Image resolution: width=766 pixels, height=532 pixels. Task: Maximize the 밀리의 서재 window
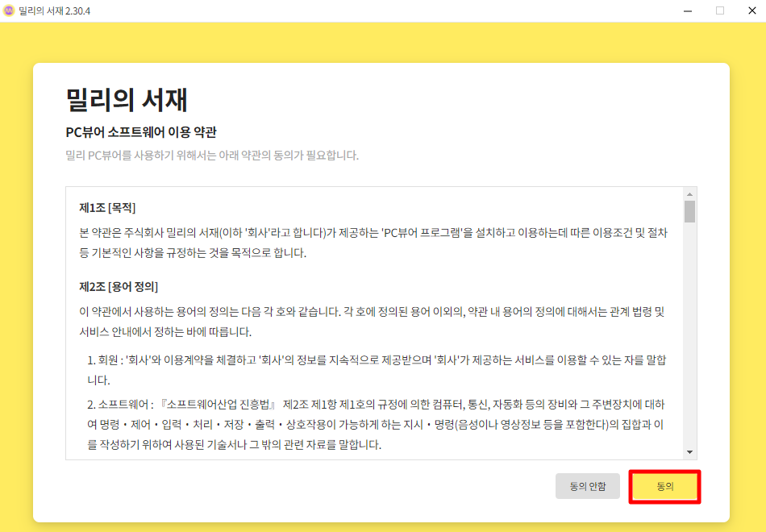point(720,10)
